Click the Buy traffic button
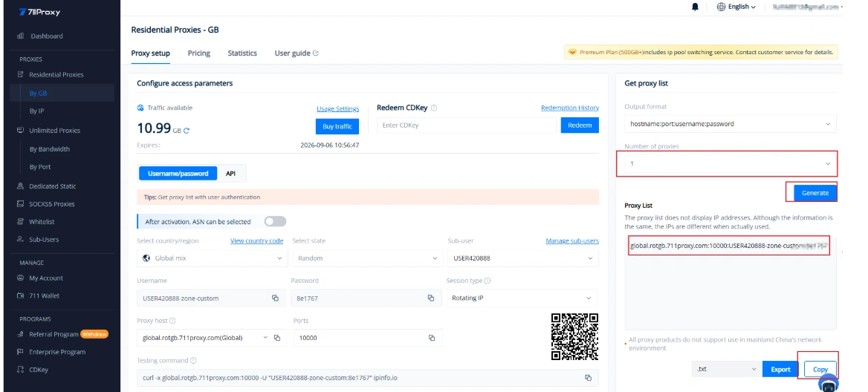 click(337, 127)
